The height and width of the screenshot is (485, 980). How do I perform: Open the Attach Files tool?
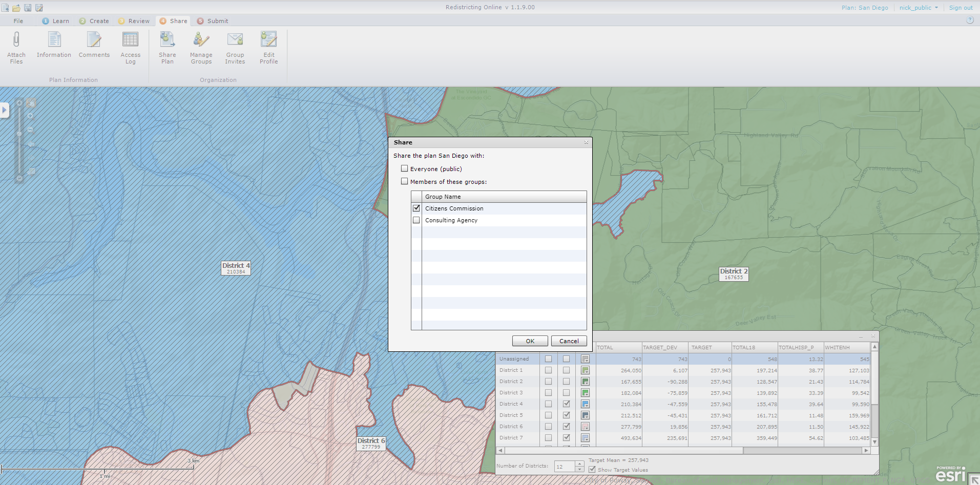pyautogui.click(x=16, y=48)
